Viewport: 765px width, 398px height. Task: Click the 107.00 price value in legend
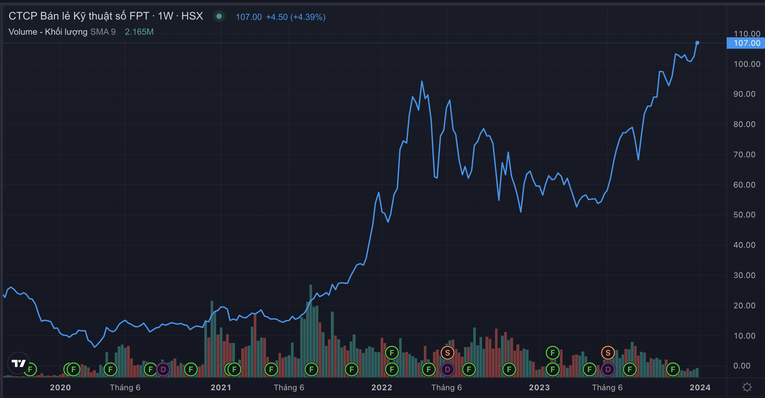[x=249, y=17]
